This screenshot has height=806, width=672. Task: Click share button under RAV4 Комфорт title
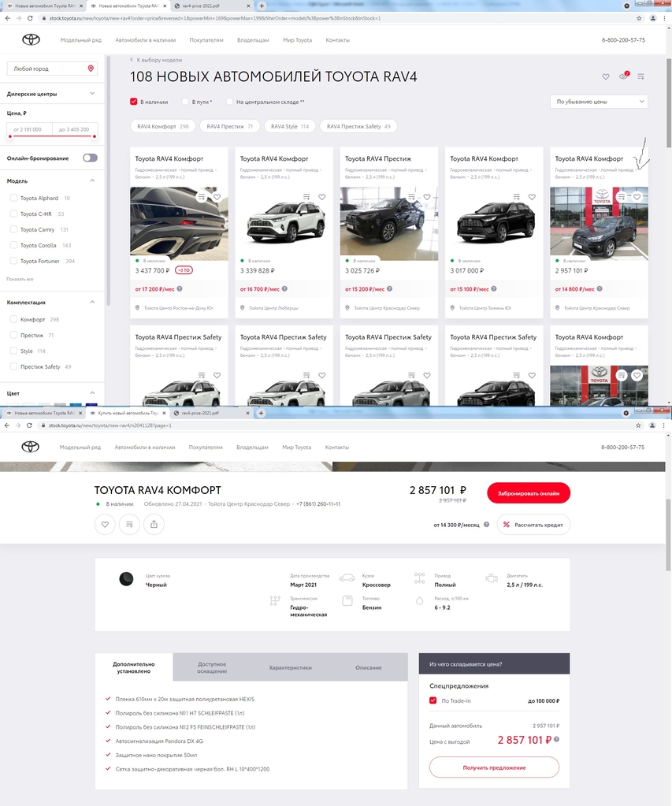154,524
